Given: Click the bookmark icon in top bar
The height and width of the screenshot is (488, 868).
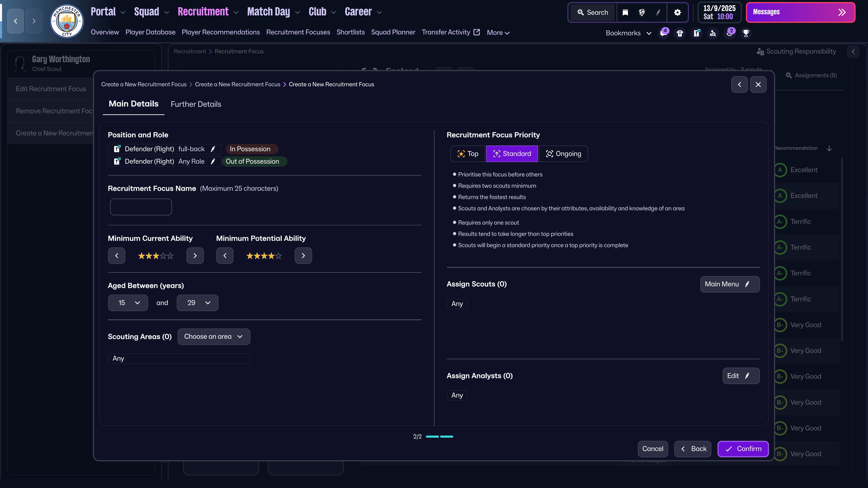Looking at the screenshot, I should [625, 12].
